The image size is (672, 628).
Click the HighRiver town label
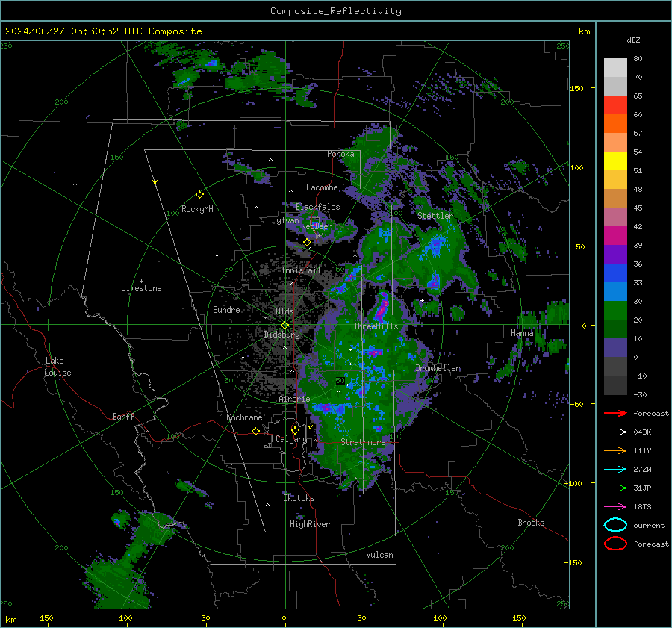point(310,524)
